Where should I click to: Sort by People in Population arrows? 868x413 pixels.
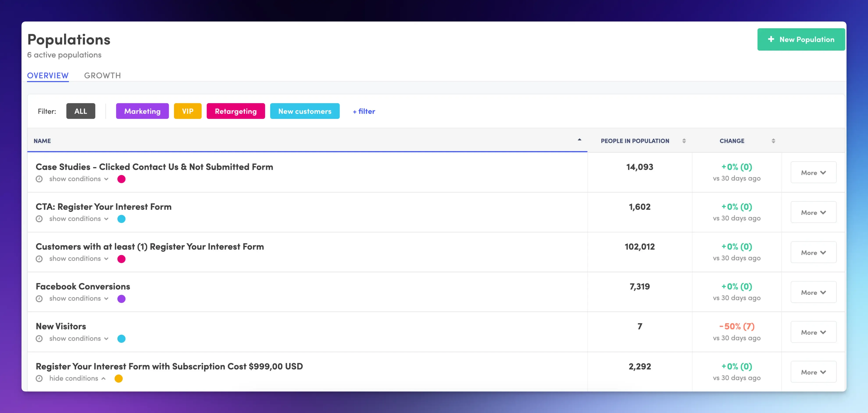[684, 141]
